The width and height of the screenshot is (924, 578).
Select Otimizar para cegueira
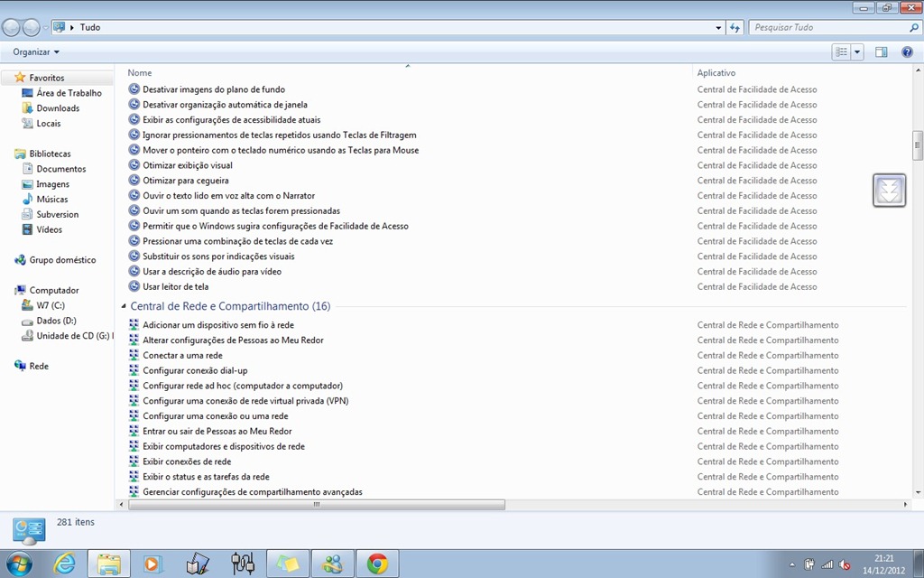(x=186, y=181)
